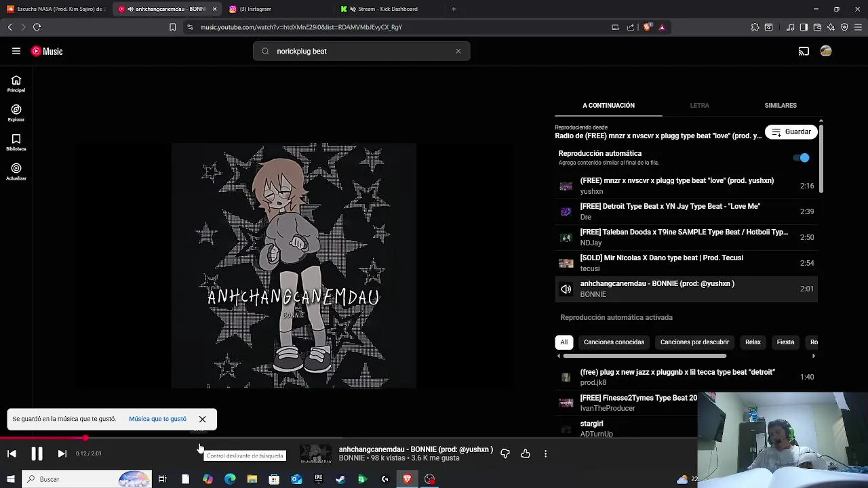
Task: Click the ANHCHANGCANEMDAU album artwork
Action: (294, 266)
